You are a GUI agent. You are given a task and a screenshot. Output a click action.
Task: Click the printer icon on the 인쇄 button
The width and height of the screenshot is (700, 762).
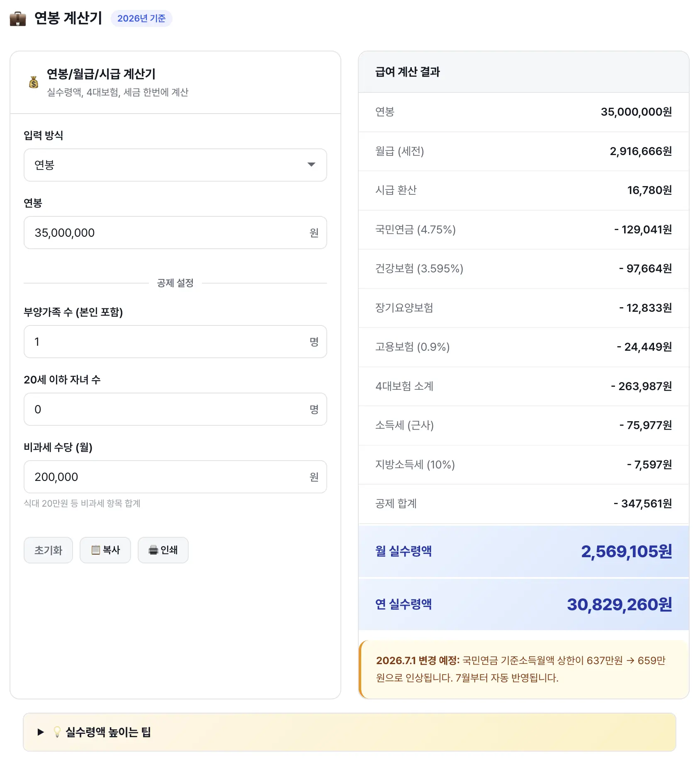coord(153,550)
